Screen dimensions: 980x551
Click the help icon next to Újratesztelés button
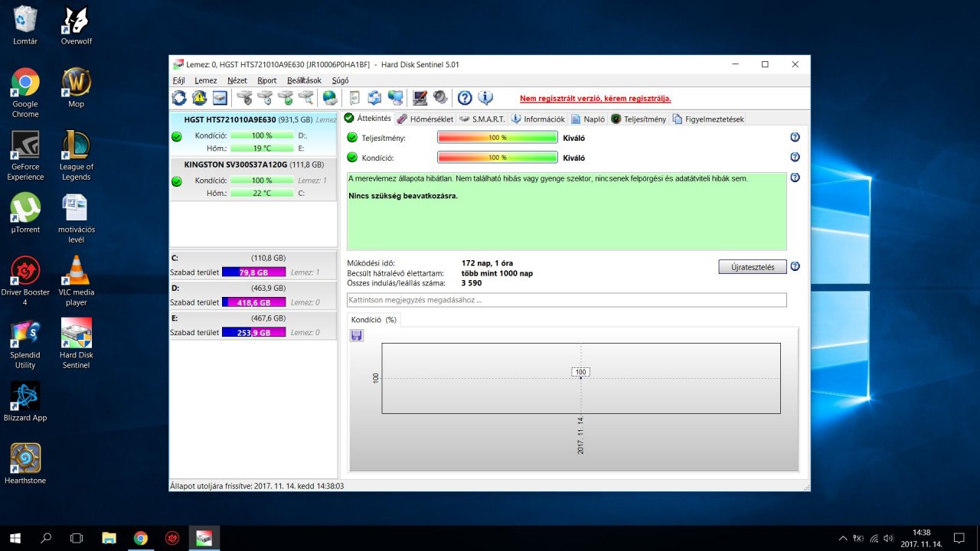coord(795,267)
